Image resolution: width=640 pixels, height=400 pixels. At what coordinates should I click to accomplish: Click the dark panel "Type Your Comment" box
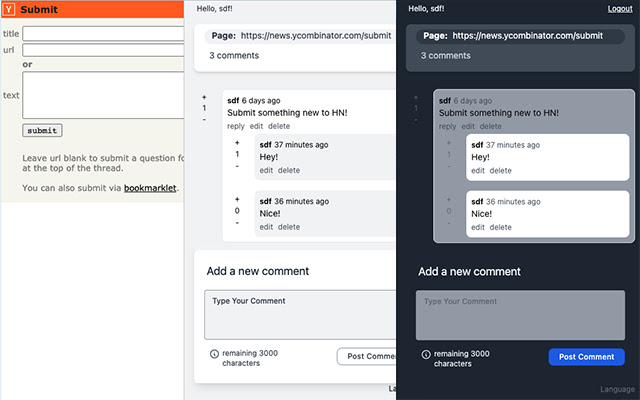tap(520, 315)
